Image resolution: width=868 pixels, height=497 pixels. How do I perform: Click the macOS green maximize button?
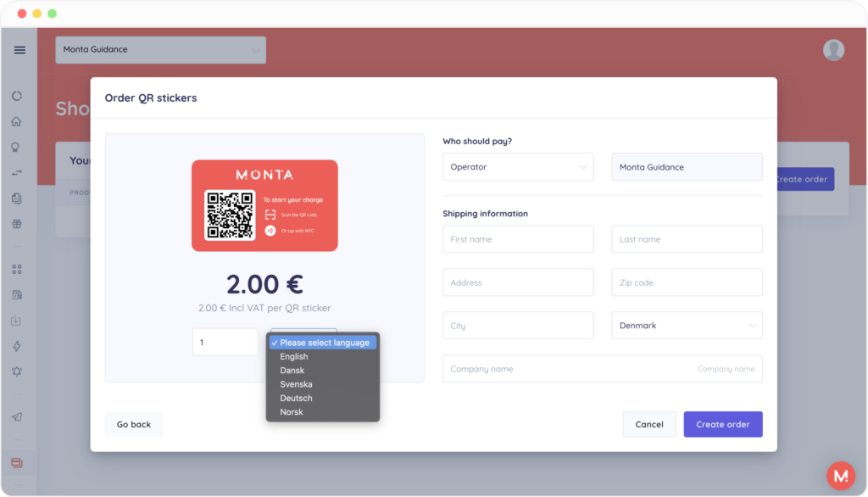click(x=52, y=14)
